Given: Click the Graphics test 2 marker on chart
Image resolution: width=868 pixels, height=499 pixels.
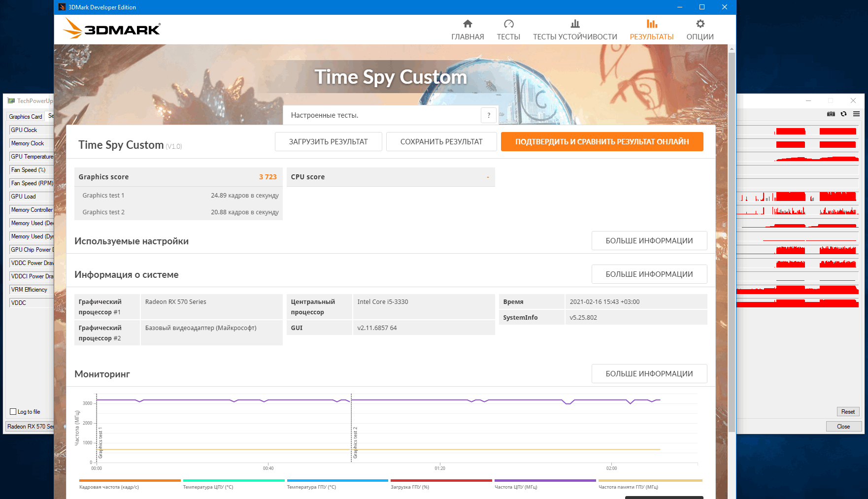Looking at the screenshot, I should (355, 443).
